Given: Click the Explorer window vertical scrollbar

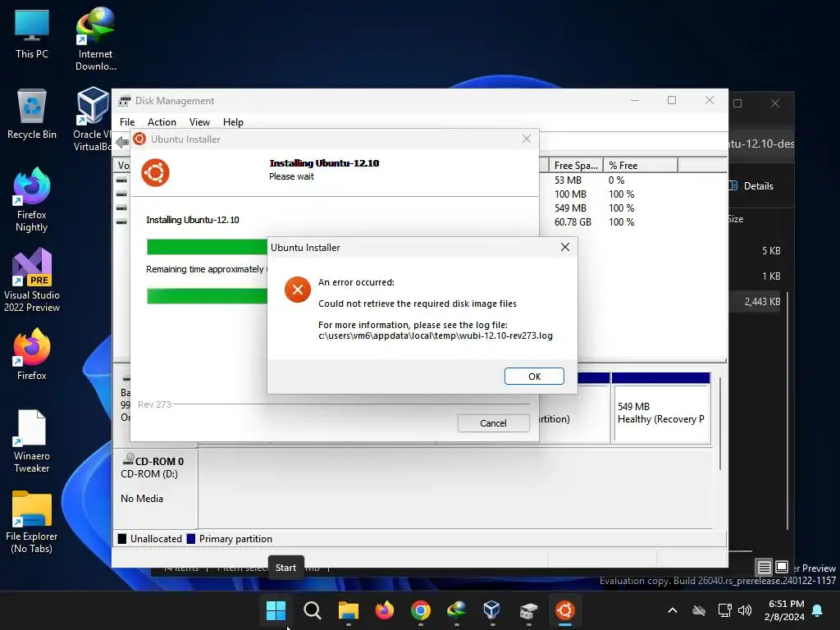Looking at the screenshot, I should click(788, 413).
